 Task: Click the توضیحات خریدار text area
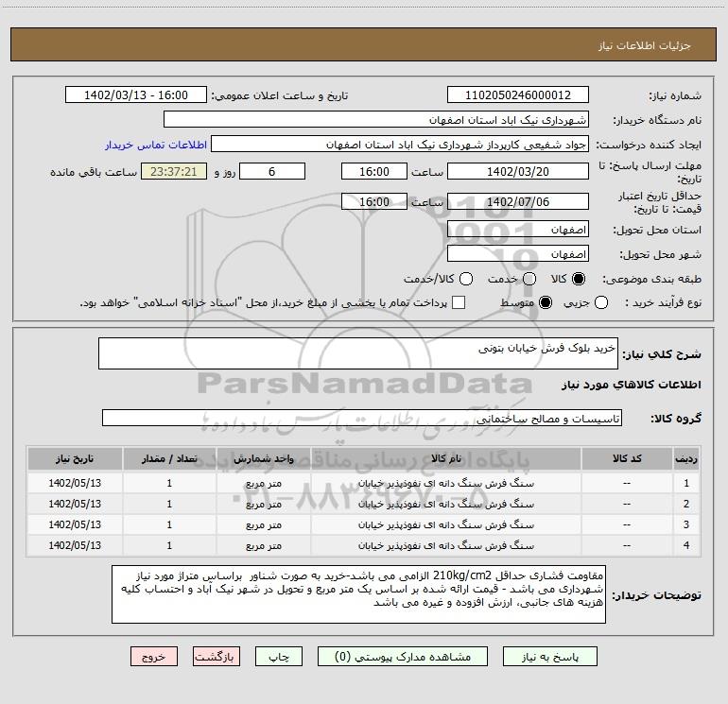tap(358, 594)
